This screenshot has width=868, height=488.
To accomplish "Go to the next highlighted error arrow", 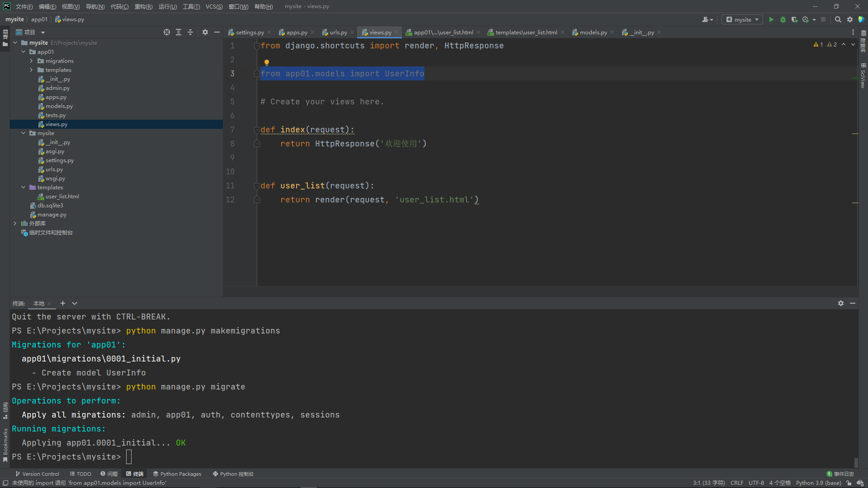I will pos(853,44).
